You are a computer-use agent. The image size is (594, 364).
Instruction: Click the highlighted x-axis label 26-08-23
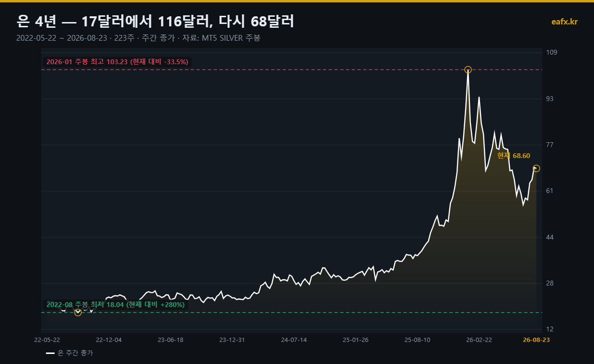tap(536, 340)
